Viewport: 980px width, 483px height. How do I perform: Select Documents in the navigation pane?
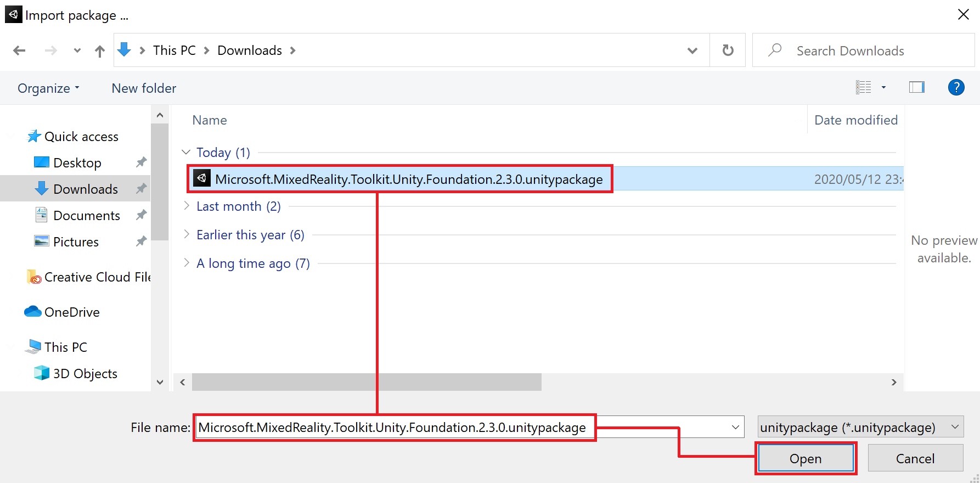87,216
